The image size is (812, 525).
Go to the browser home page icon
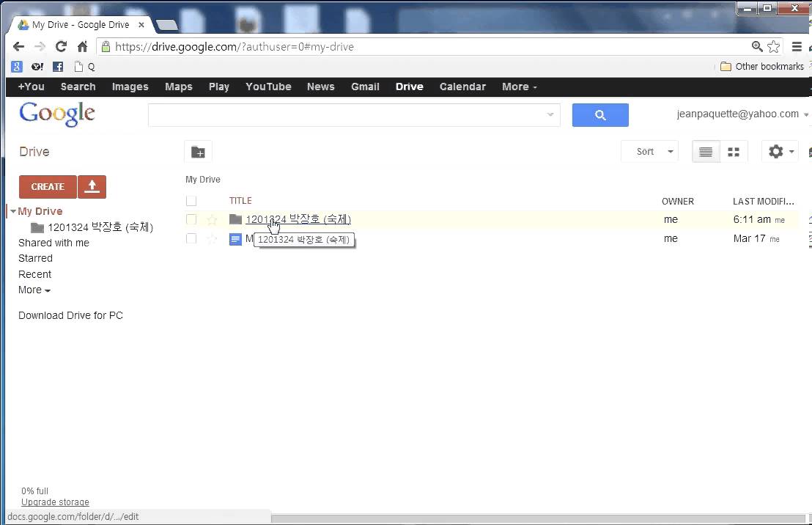point(82,47)
